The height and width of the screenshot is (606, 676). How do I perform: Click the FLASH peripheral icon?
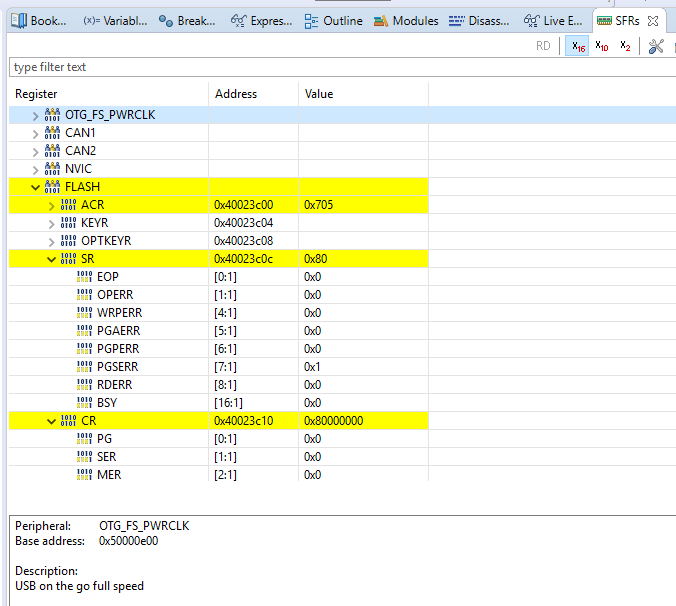click(52, 187)
